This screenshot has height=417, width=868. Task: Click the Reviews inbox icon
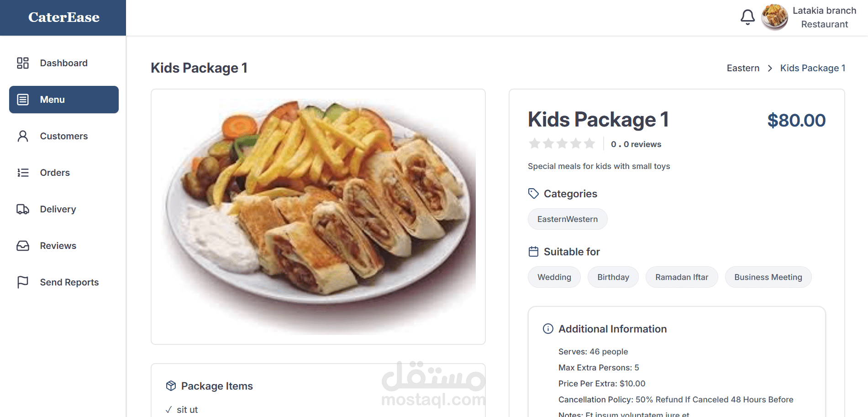click(23, 246)
